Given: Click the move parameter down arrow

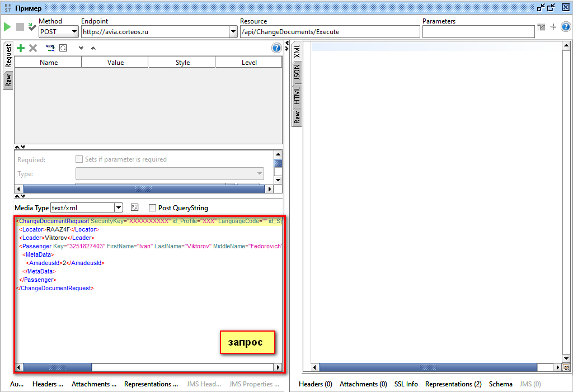Looking at the screenshot, I should point(81,48).
